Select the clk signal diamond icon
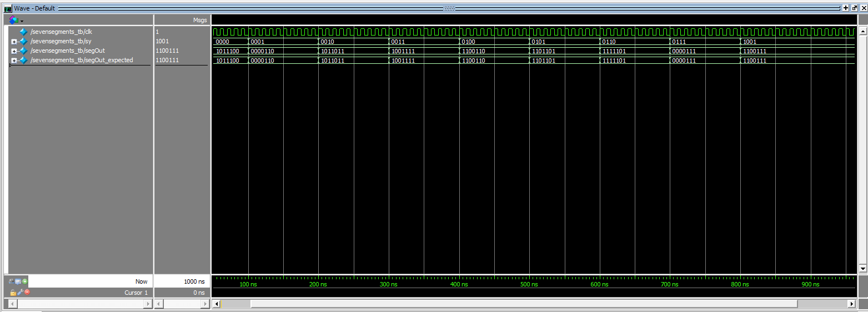Screen dimensions: 868x312 tap(23, 32)
